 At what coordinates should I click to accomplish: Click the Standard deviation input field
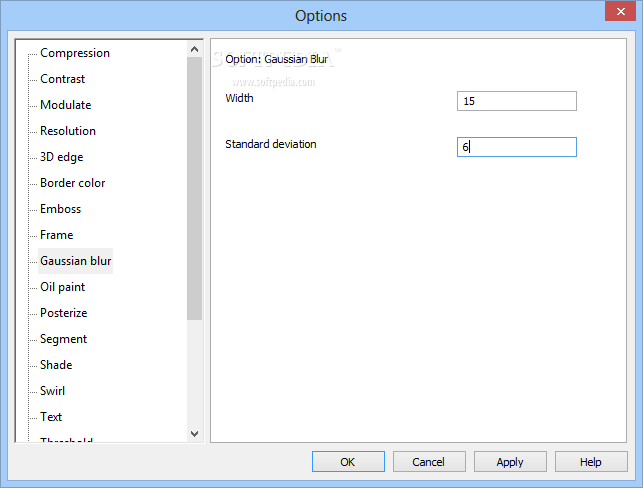pyautogui.click(x=517, y=147)
